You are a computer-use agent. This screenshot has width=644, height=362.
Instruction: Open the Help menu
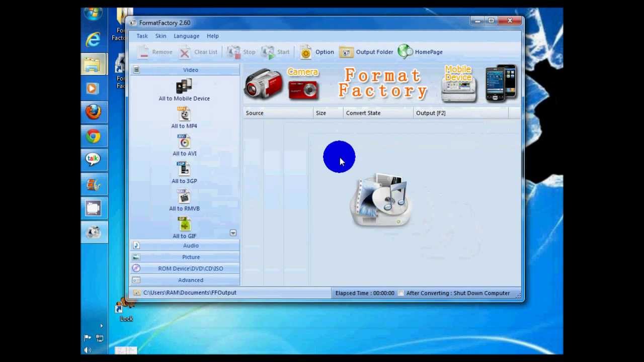tap(212, 36)
